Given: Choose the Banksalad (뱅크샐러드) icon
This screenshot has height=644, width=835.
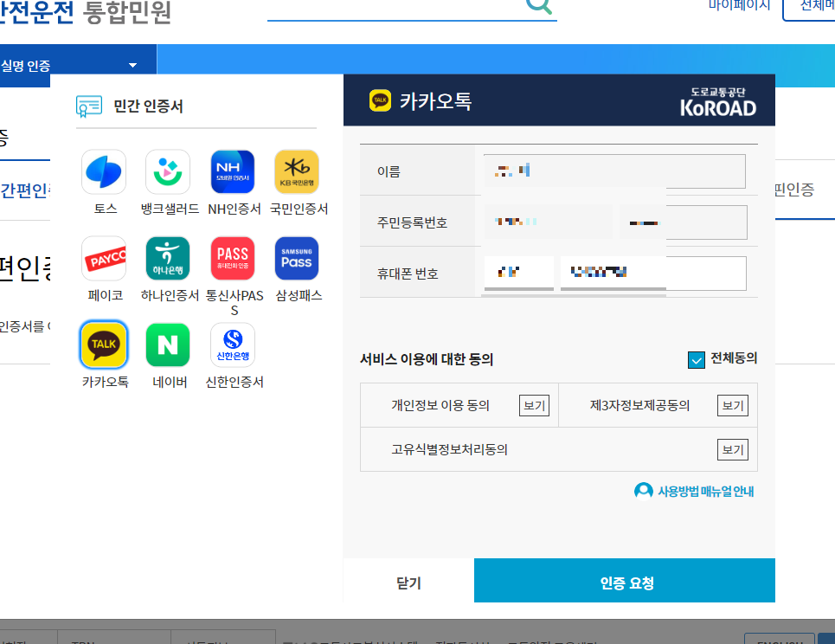Looking at the screenshot, I should pos(168,171).
